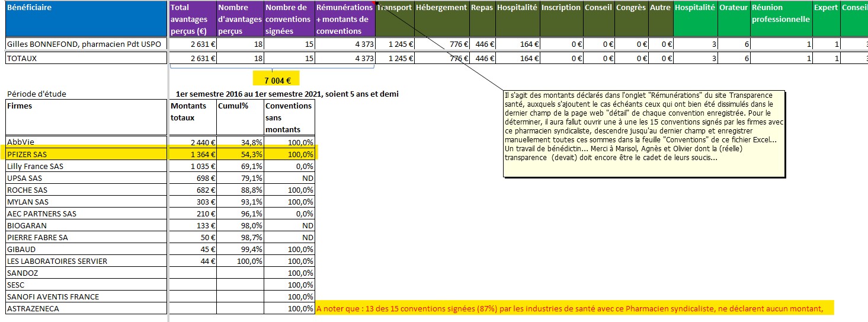Click 'Gilles BONNEFOND, pharmacien Pdt USPO' cell

pos(87,44)
